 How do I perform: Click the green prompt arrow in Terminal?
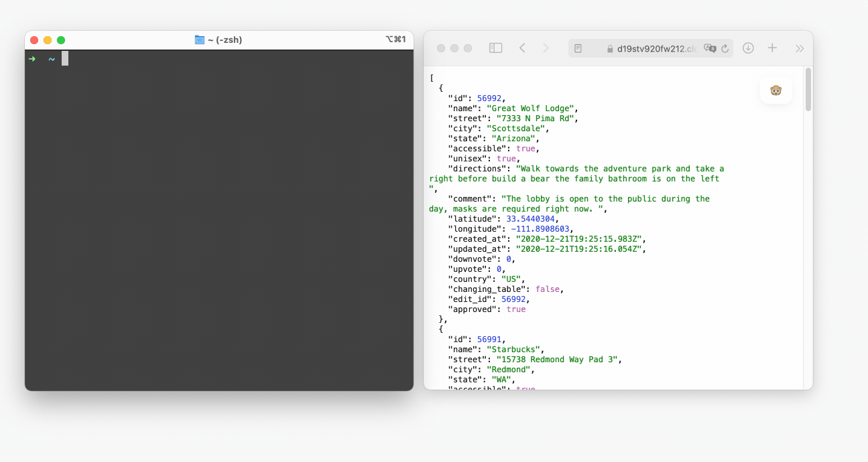(32, 59)
